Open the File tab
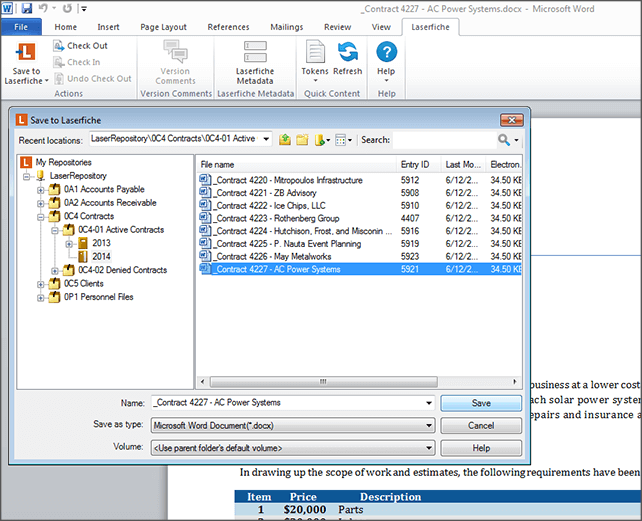The height and width of the screenshot is (521, 642). (21, 27)
